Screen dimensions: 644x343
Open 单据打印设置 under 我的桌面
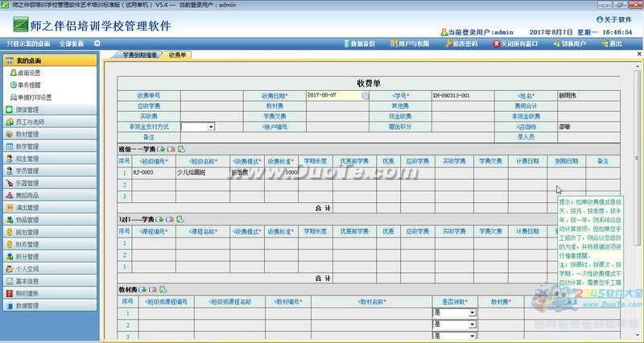31,97
